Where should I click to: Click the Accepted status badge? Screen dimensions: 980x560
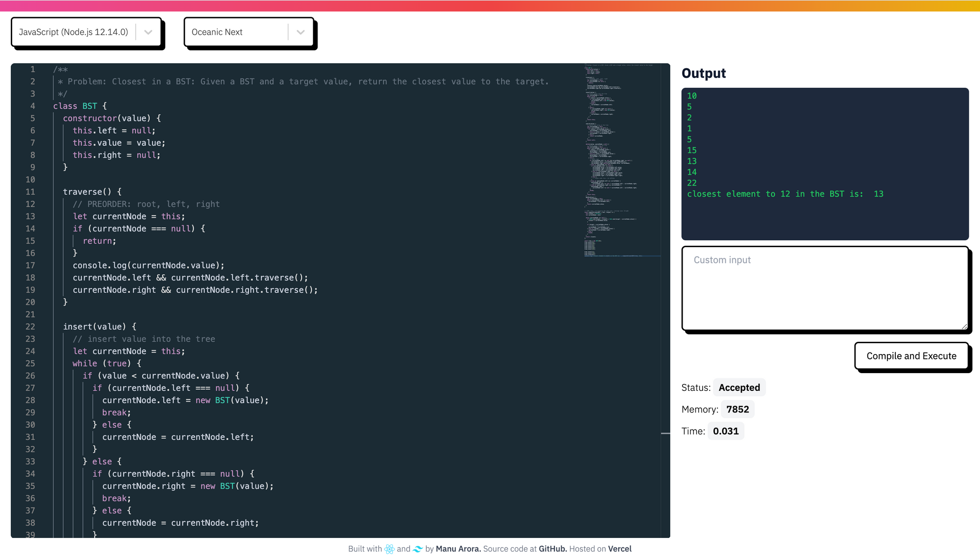tap(739, 387)
